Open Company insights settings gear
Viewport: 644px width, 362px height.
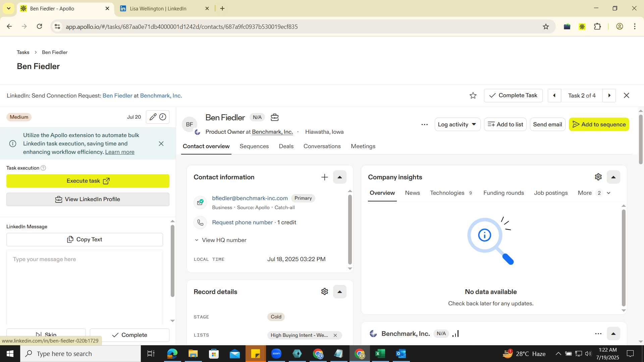598,177
